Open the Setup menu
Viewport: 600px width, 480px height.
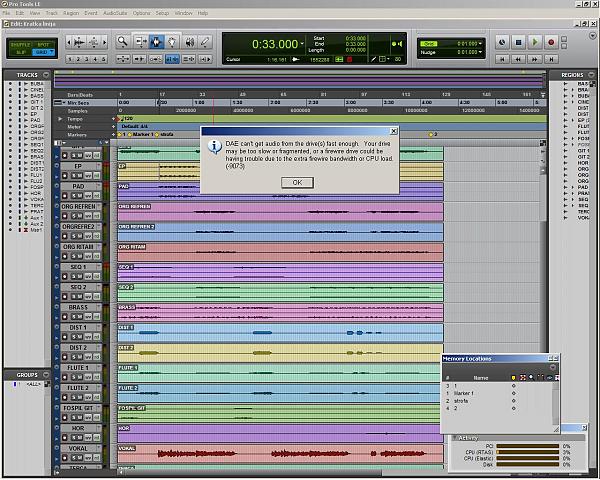click(161, 13)
